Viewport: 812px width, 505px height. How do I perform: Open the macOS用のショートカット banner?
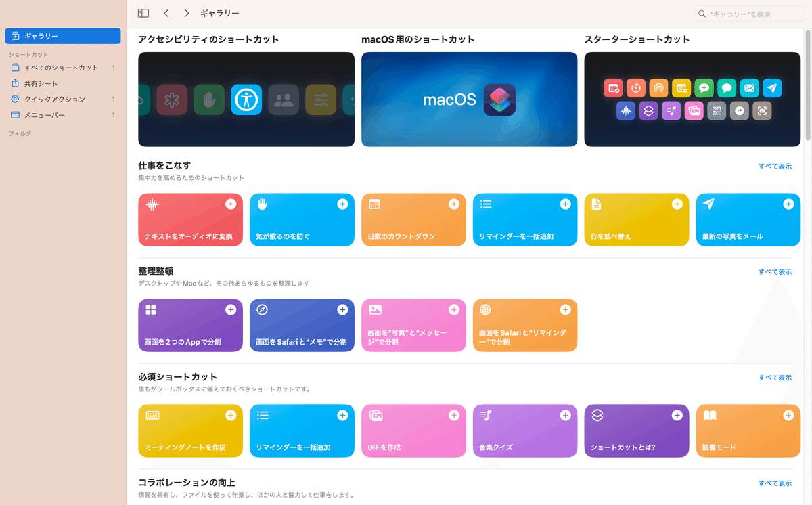tap(469, 100)
